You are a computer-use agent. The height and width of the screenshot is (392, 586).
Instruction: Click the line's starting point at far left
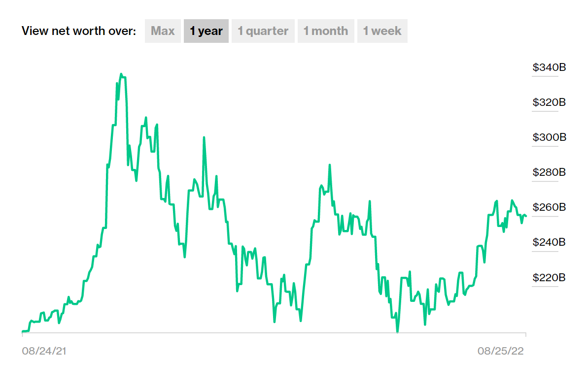click(x=23, y=331)
